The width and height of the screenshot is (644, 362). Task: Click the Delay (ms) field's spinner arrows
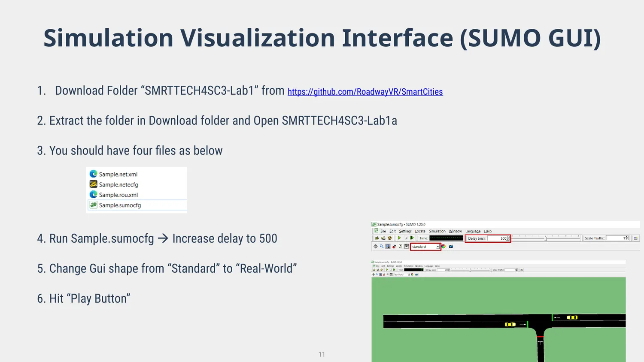click(508, 238)
